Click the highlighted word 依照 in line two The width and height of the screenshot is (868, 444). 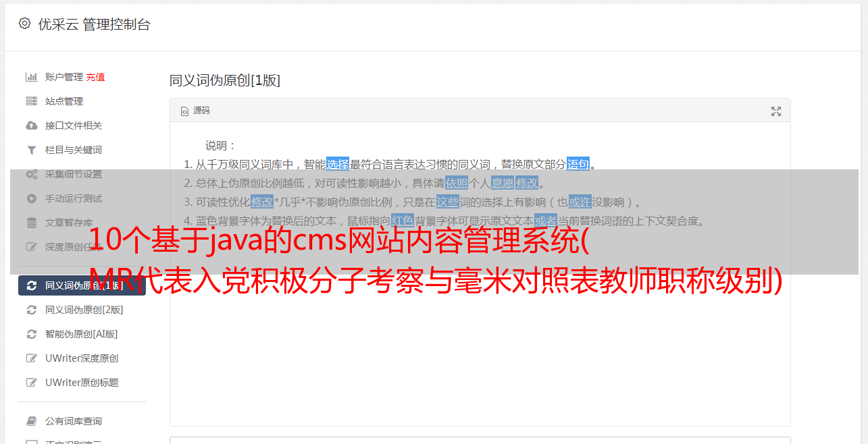[457, 183]
